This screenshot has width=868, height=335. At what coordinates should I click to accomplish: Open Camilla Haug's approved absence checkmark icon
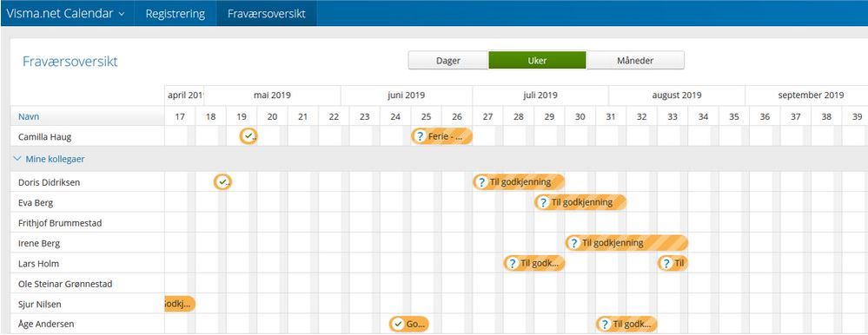tap(248, 136)
